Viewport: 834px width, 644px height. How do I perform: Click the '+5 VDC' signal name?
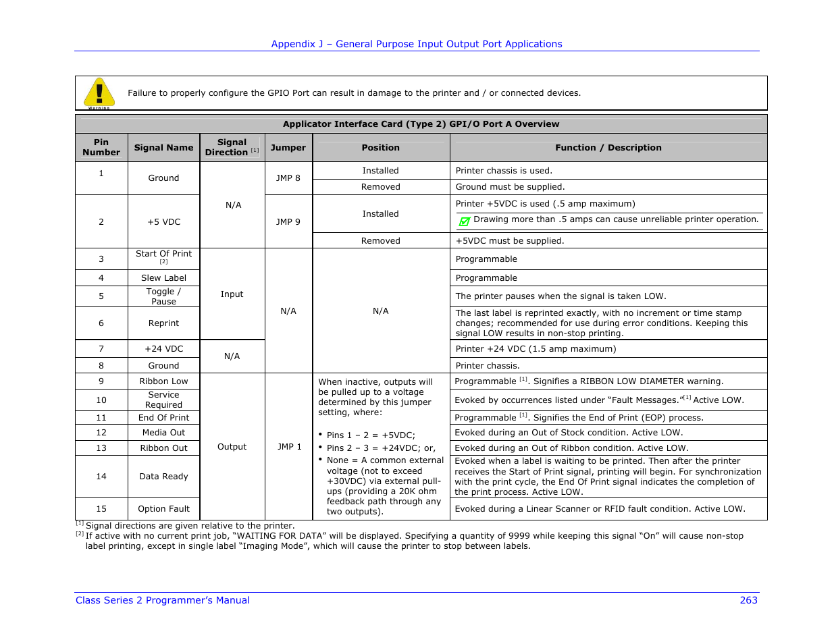click(164, 221)
